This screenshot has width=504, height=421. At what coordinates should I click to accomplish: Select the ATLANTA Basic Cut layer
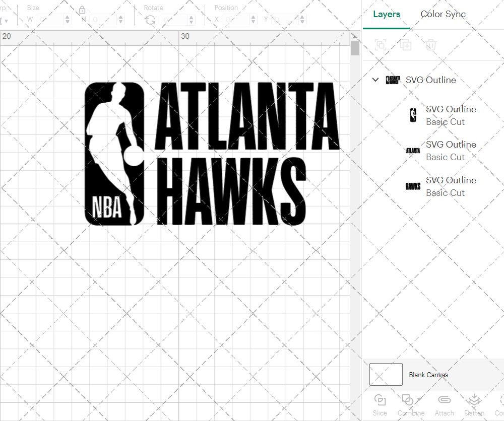[x=451, y=151]
